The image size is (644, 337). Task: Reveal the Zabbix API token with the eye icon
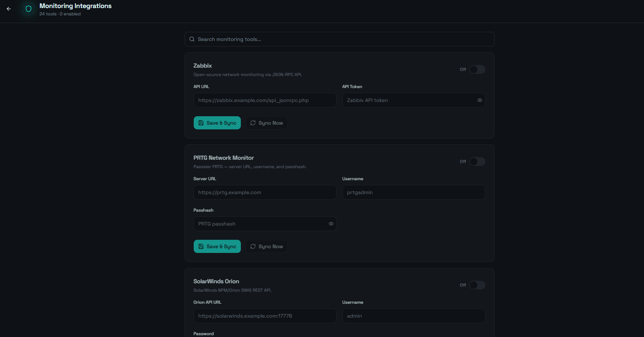point(480,100)
